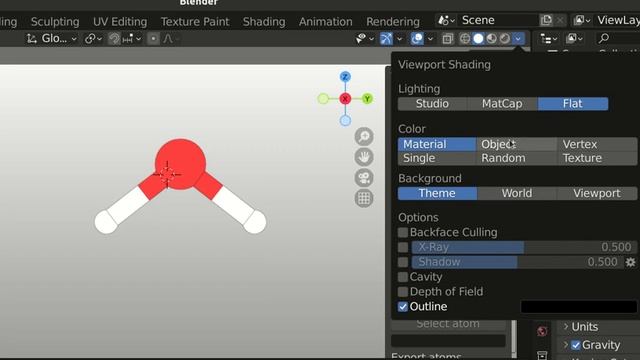
Task: Toggle snapping magnet icon
Action: coord(114,39)
